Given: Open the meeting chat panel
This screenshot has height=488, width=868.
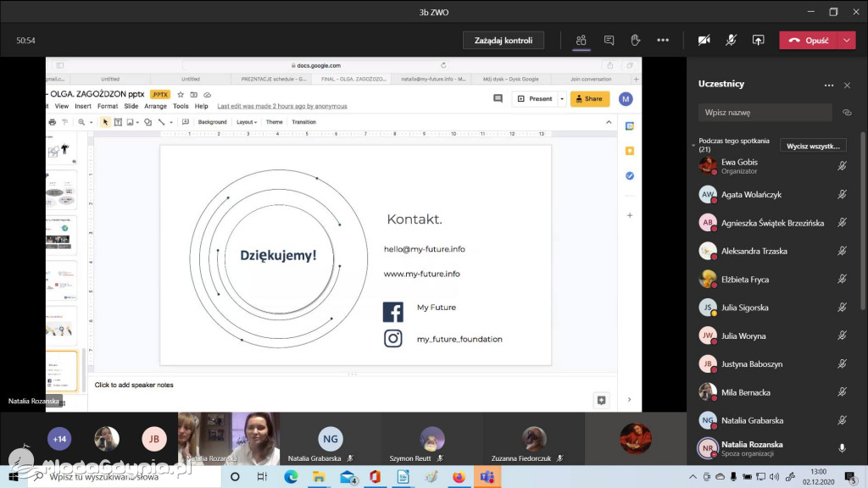Looking at the screenshot, I should tap(609, 40).
